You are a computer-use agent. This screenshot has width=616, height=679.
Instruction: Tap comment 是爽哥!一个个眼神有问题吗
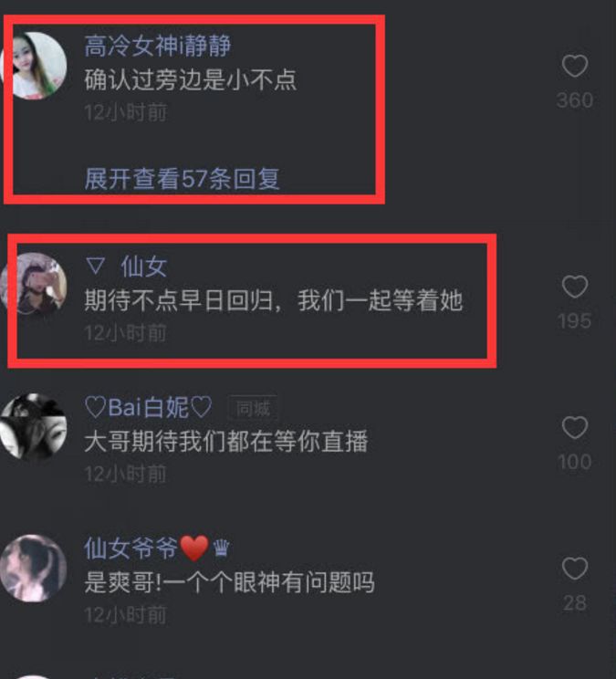point(229,582)
